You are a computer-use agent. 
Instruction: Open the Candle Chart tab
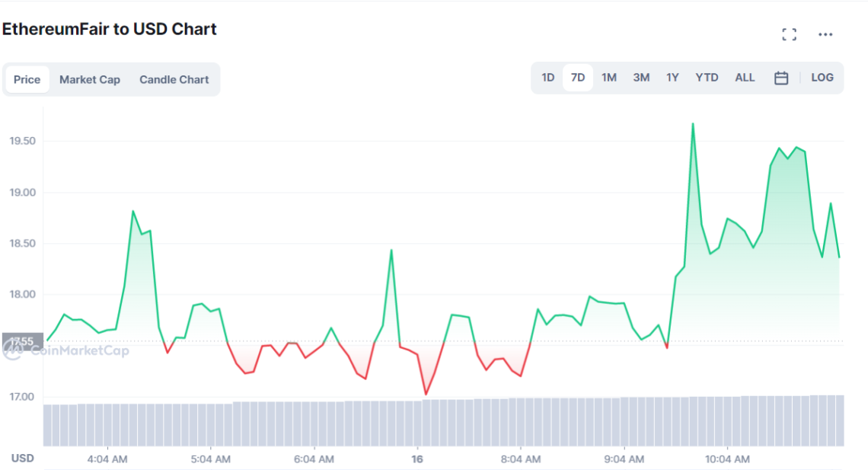[174, 79]
